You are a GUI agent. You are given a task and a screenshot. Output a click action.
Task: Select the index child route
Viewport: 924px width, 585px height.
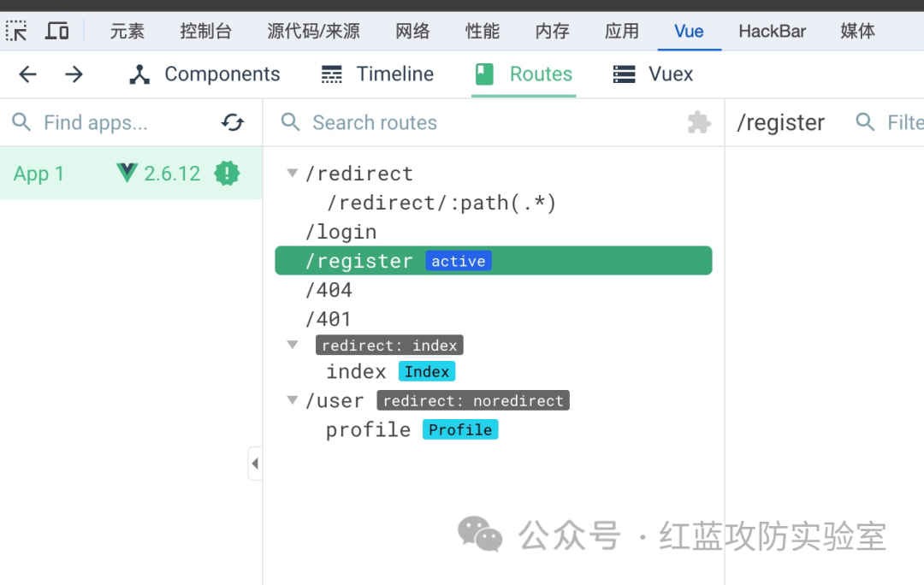pyautogui.click(x=356, y=371)
